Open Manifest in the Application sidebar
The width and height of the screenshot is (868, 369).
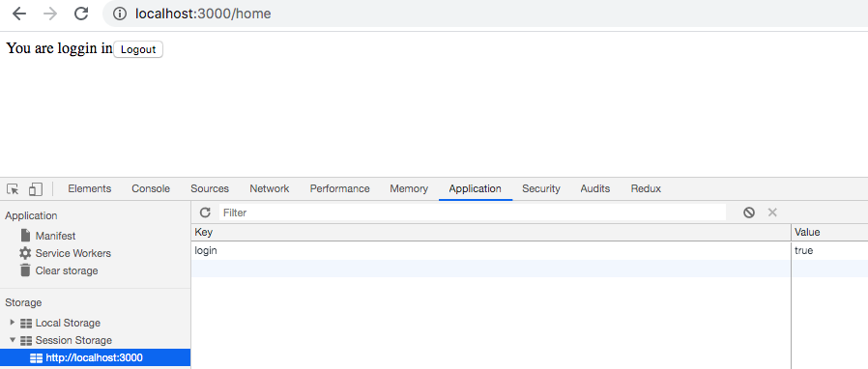[x=55, y=236]
